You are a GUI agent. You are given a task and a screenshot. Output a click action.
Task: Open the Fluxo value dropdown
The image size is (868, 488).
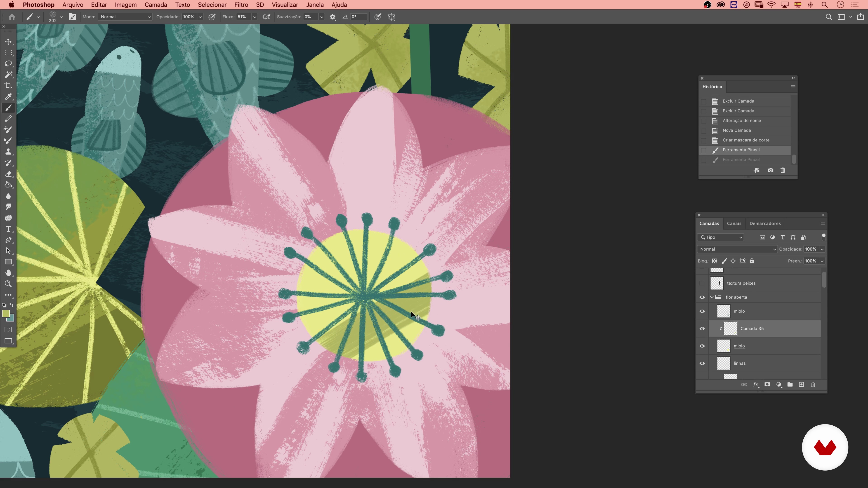click(255, 17)
